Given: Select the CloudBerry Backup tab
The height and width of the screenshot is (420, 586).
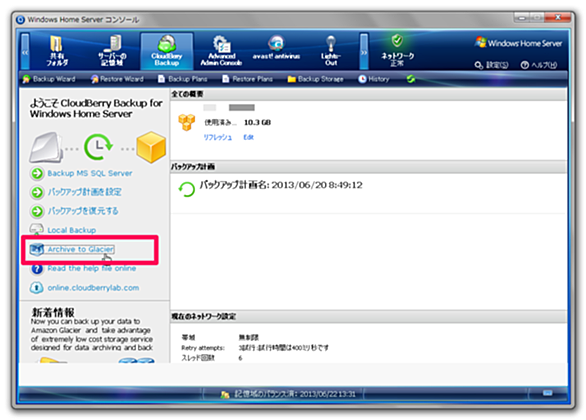Looking at the screenshot, I should point(167,51).
